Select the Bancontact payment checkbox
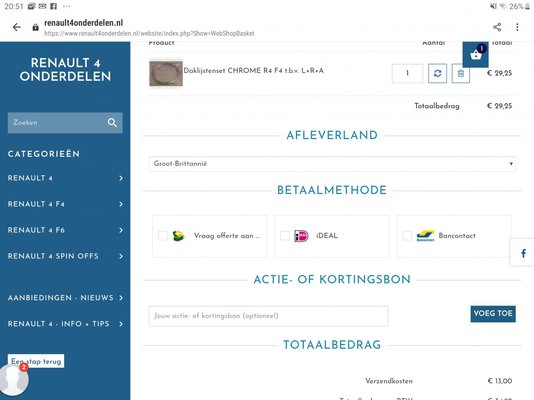This screenshot has height=400, width=534. pyautogui.click(x=407, y=236)
